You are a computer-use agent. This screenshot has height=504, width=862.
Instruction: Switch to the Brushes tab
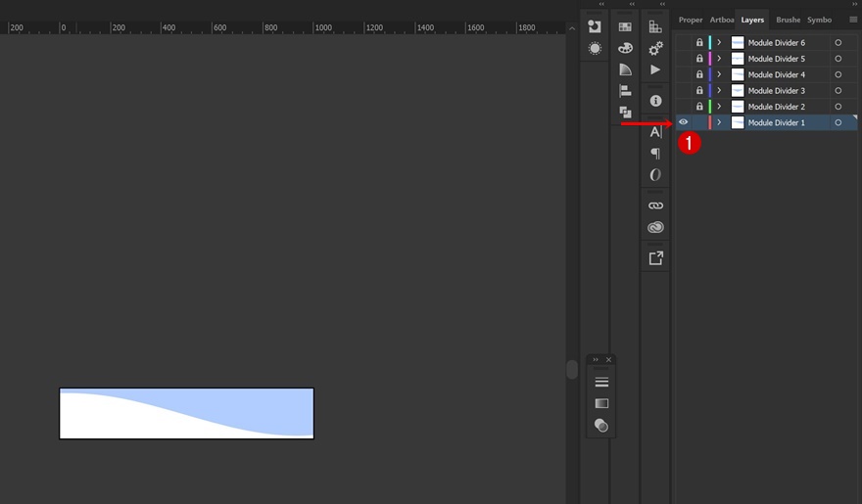click(x=788, y=20)
